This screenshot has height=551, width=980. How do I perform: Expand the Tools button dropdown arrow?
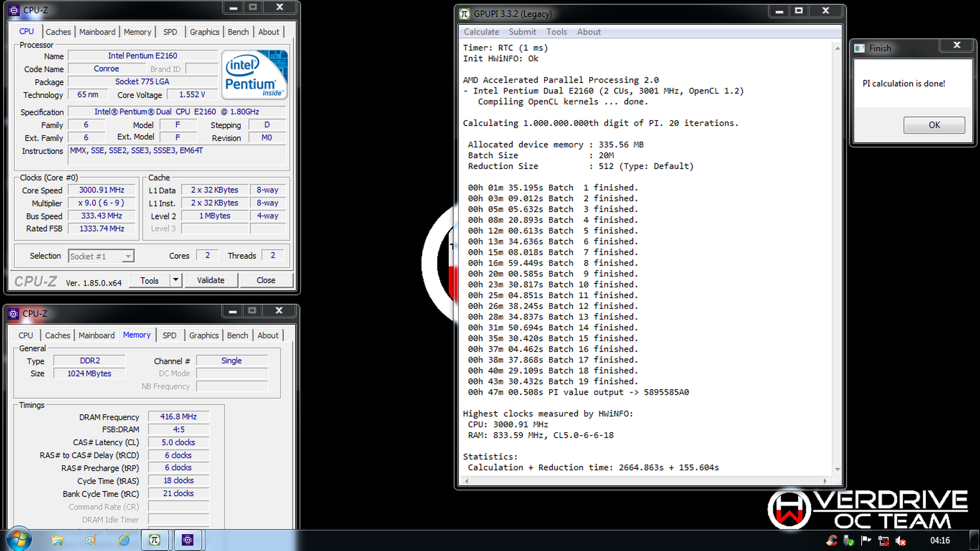(x=176, y=280)
